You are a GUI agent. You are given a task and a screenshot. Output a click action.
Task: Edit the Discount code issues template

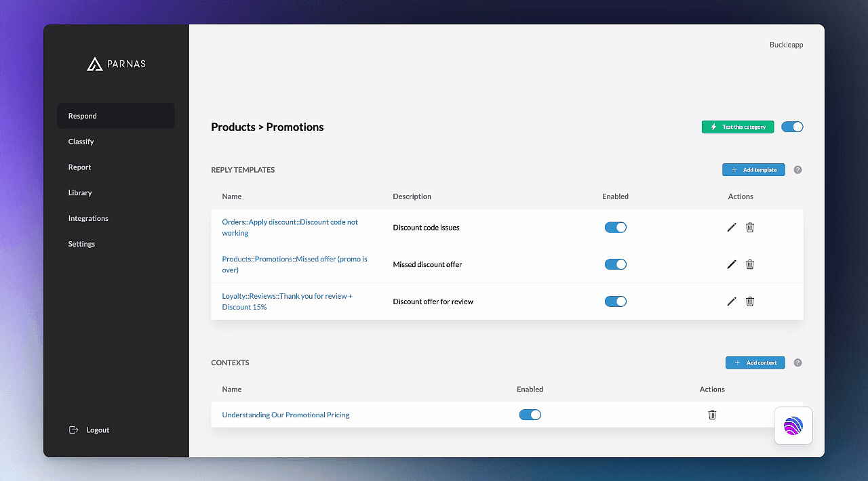pyautogui.click(x=731, y=228)
